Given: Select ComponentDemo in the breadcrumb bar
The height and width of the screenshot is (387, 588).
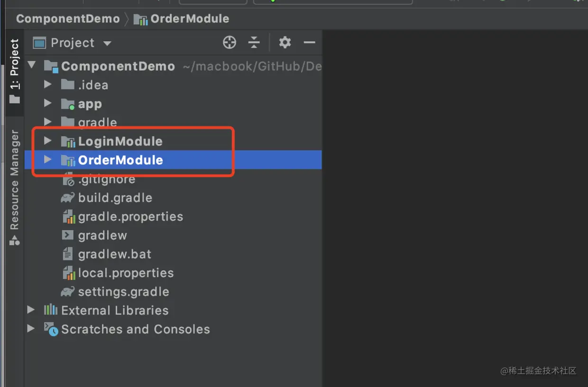Looking at the screenshot, I should [68, 19].
